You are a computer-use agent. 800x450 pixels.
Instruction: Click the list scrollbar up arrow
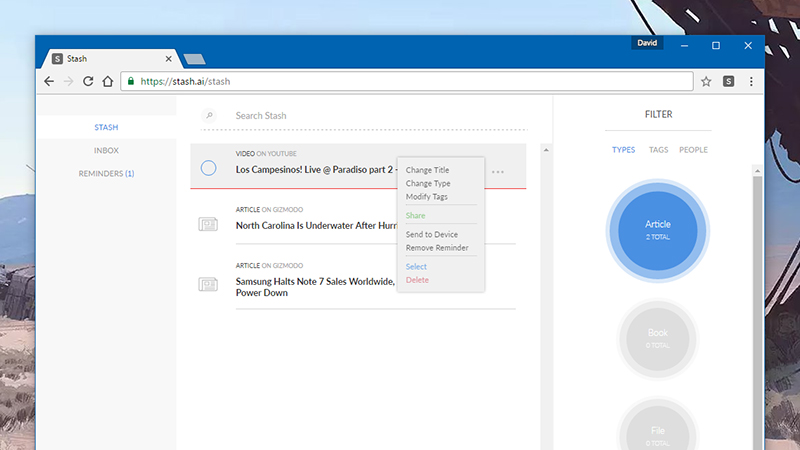coord(546,150)
